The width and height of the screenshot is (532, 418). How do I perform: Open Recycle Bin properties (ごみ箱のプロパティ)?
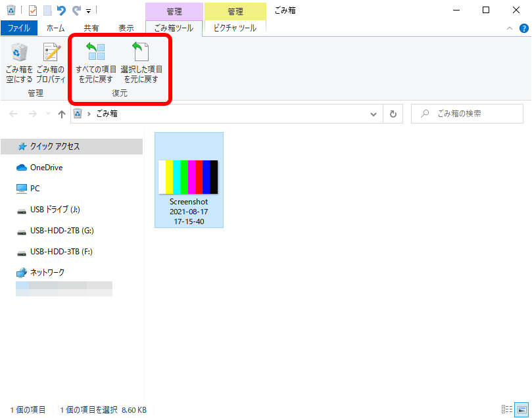tap(51, 63)
